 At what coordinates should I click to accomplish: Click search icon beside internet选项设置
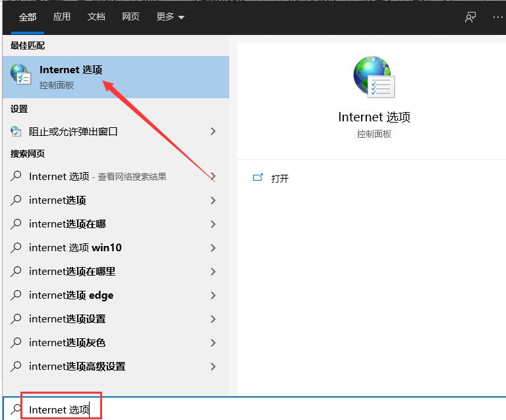coord(16,318)
